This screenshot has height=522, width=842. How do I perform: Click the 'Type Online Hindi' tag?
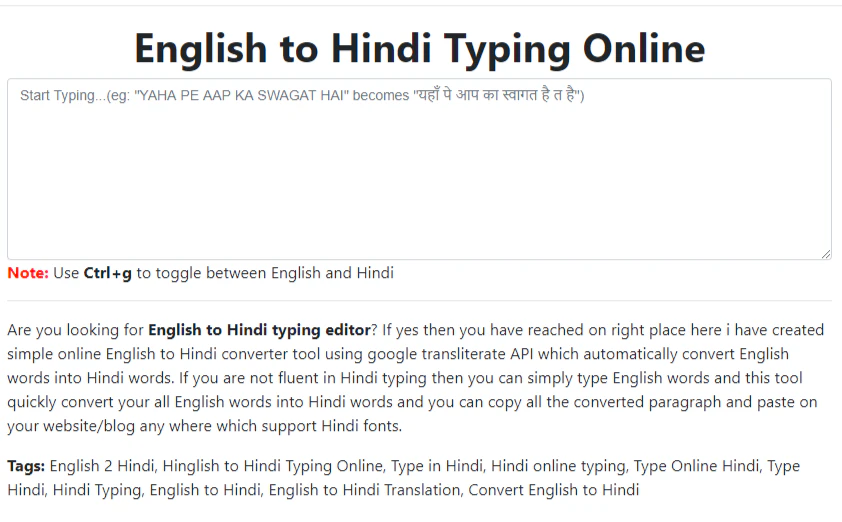pyautogui.click(x=696, y=466)
